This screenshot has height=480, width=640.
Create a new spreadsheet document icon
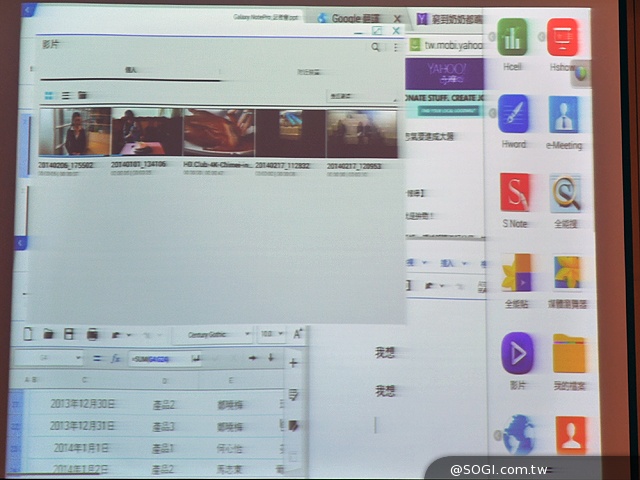tap(27, 334)
